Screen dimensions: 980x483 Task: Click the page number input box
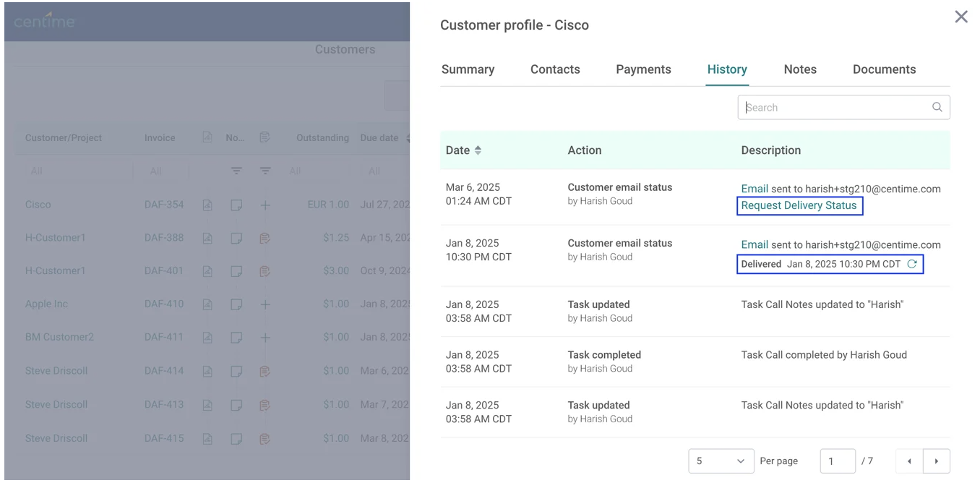838,461
